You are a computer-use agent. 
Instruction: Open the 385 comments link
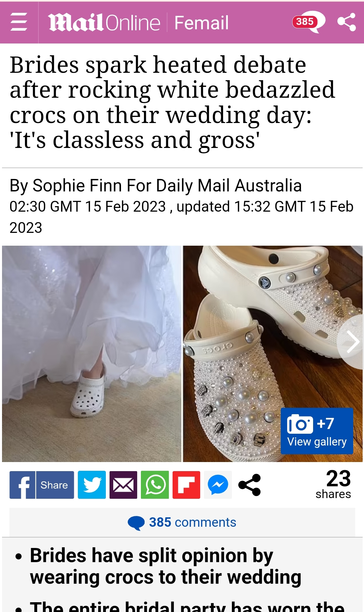point(182,522)
